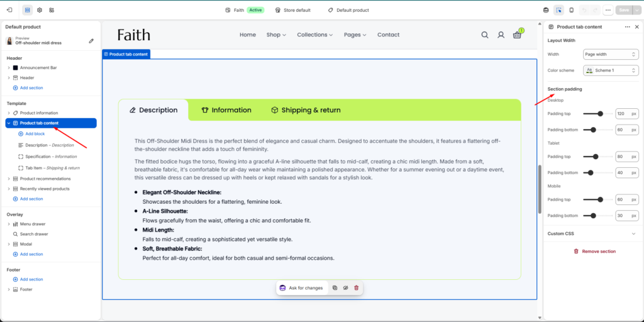
Task: Open the Sections panel icon
Action: 28,10
